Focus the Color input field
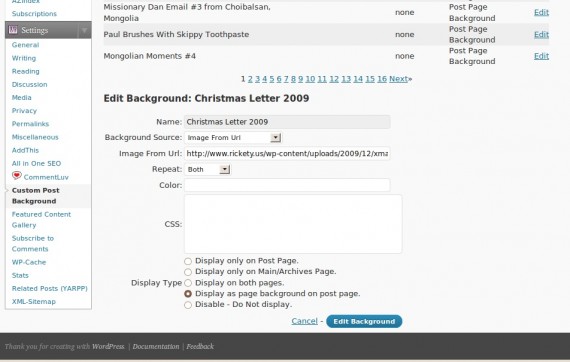Screen dimensions: 570x362 (287, 185)
